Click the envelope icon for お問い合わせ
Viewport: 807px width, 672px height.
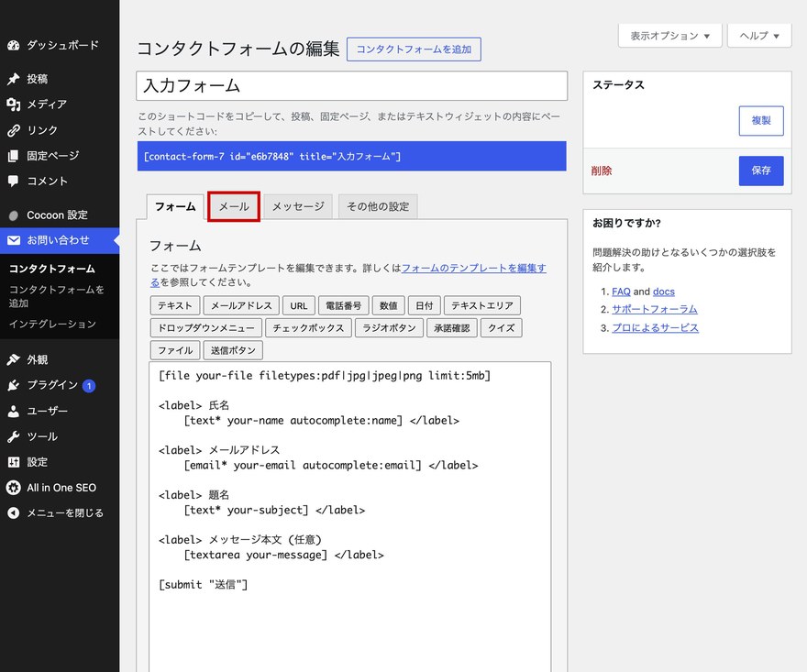click(x=14, y=240)
